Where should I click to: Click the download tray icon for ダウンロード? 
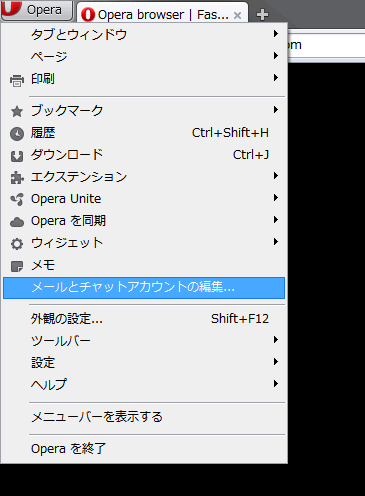coord(17,156)
